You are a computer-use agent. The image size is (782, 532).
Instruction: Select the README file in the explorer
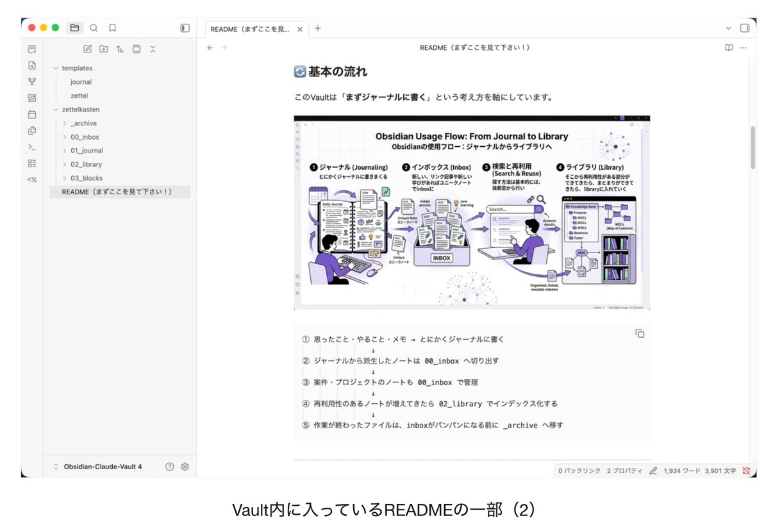pyautogui.click(x=120, y=192)
